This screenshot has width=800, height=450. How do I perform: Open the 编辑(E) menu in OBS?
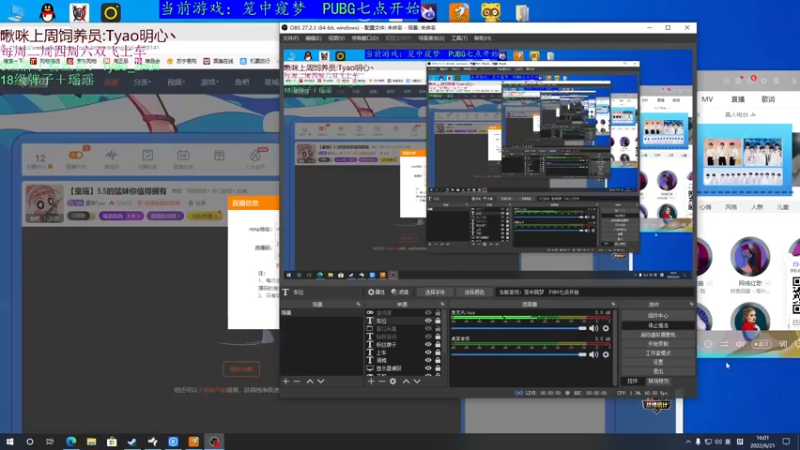click(x=313, y=38)
